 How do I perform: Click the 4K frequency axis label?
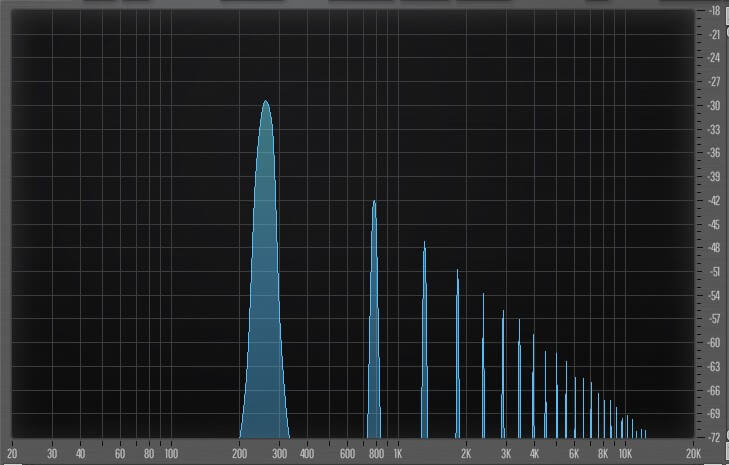[x=534, y=453]
